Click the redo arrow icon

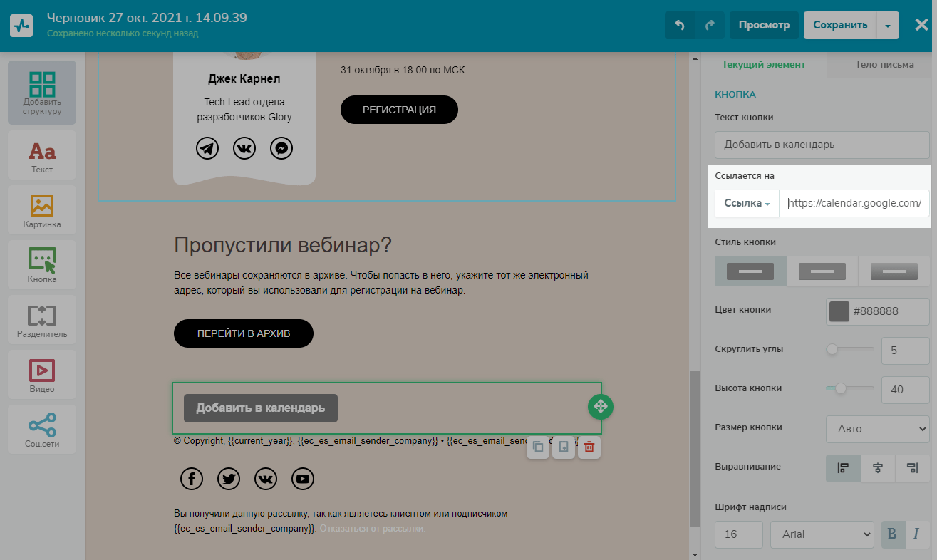pyautogui.click(x=710, y=26)
